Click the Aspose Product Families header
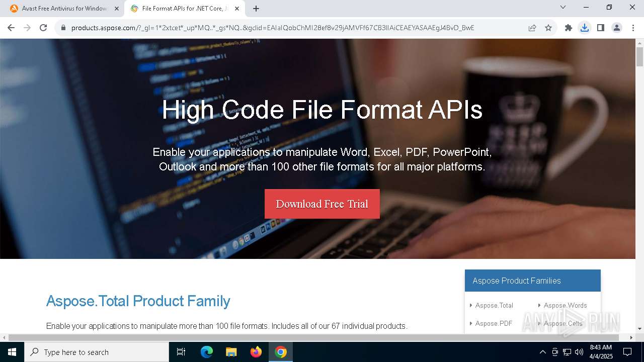644x362 pixels. 533,281
